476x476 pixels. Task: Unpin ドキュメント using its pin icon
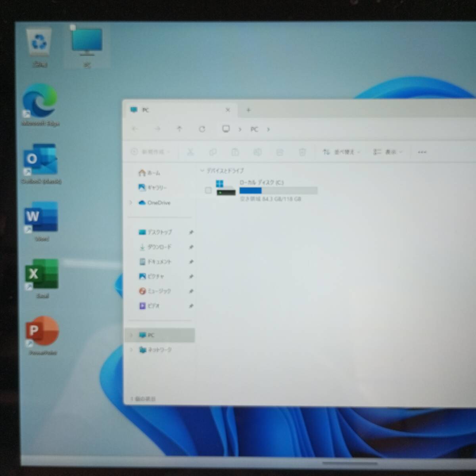pos(191,261)
